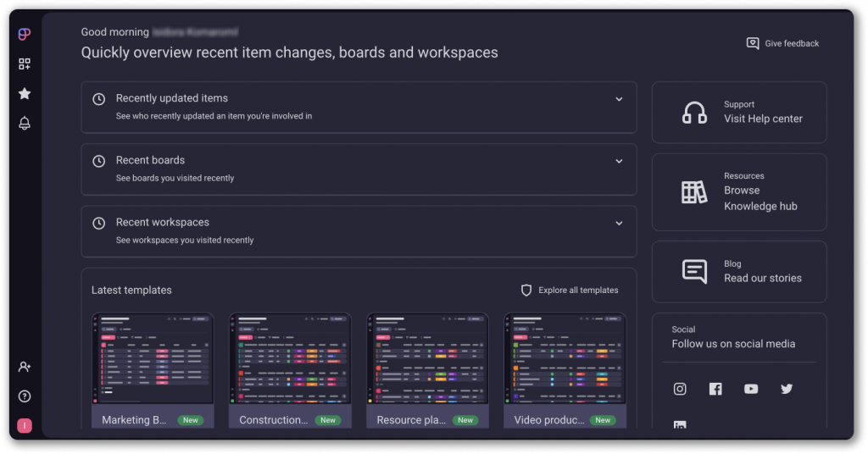Viewport: 868px width, 454px height.
Task: Open the Twitter social icon
Action: 787,389
